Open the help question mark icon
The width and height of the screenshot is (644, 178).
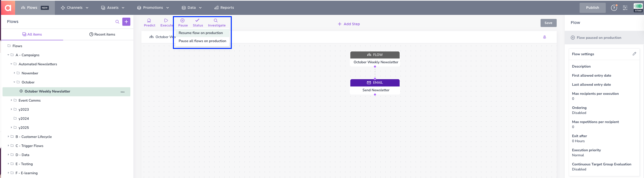(614, 8)
